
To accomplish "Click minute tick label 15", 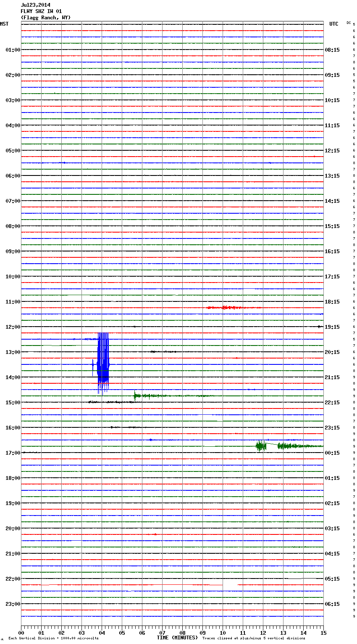I will [323, 633].
